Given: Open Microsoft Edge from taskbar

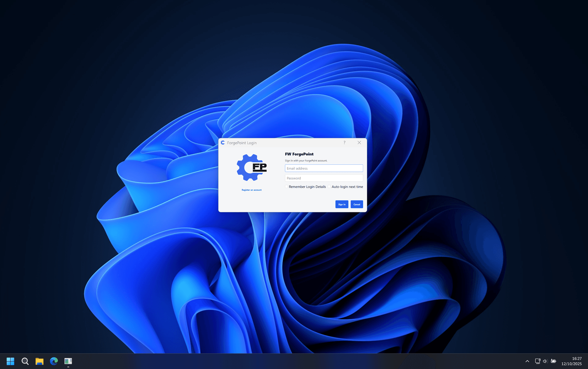Looking at the screenshot, I should pyautogui.click(x=54, y=361).
